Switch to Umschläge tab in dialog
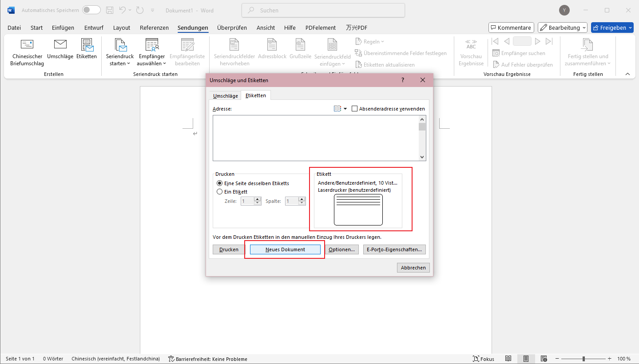The image size is (639, 364). pyautogui.click(x=226, y=96)
